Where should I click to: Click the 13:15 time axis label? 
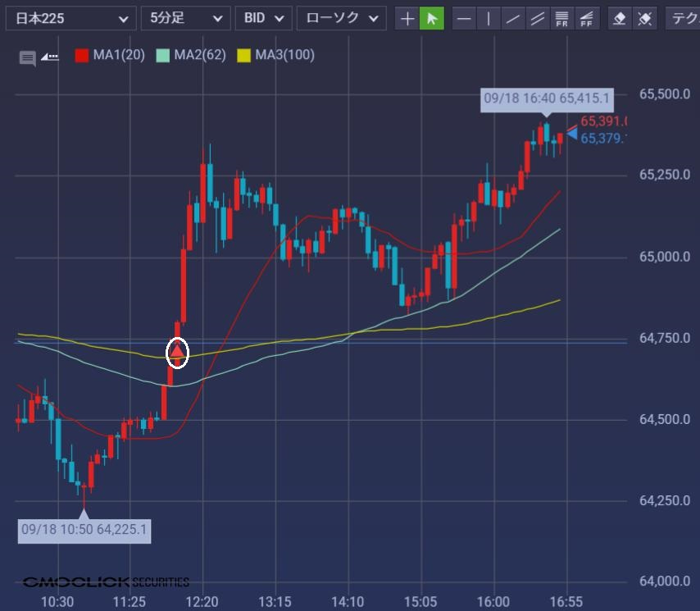[x=275, y=602]
